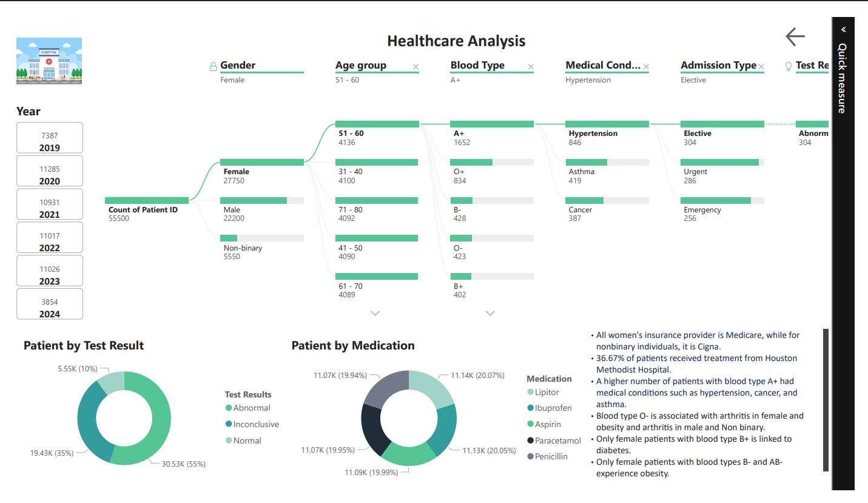
Task: Click the back arrow icon
Action: pos(795,37)
